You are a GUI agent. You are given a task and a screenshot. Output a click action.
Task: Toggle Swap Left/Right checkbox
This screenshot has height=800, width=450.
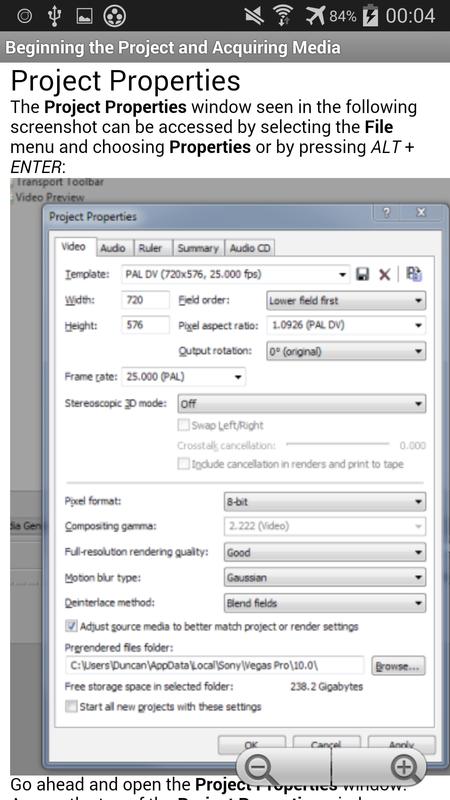click(183, 425)
